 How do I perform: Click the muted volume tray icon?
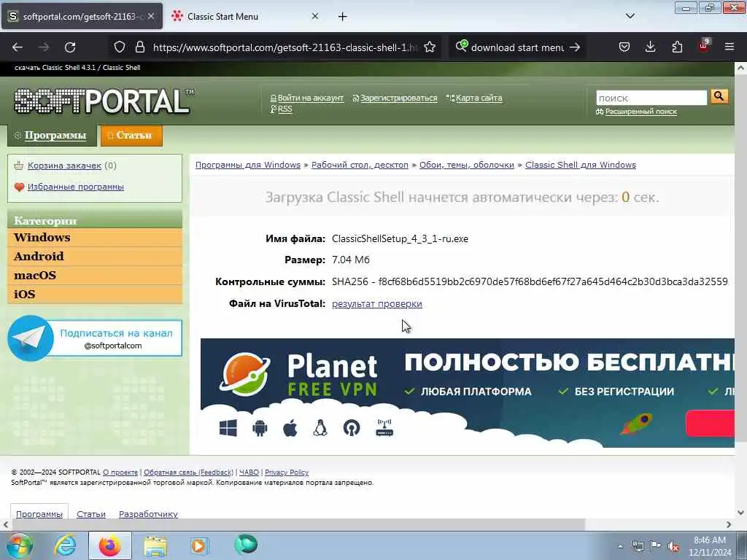673,546
